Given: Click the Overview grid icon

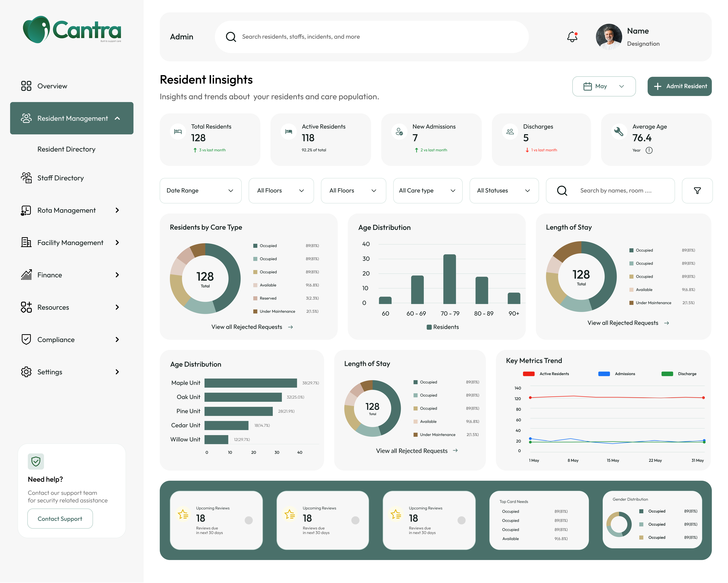Looking at the screenshot, I should coord(26,86).
